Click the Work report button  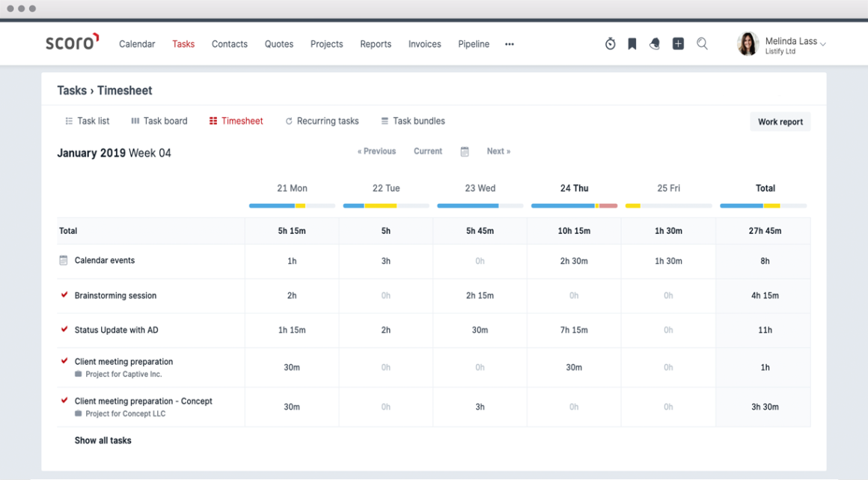click(x=780, y=121)
